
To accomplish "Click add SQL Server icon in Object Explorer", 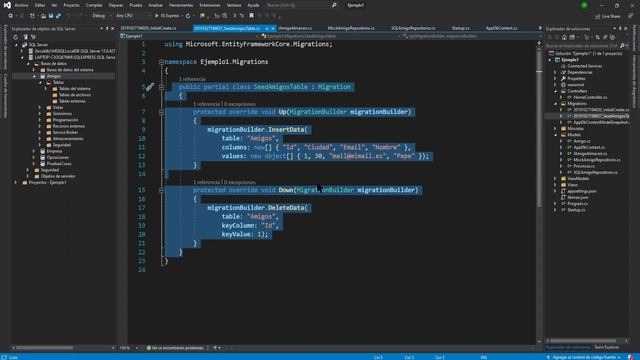I will pos(25,37).
